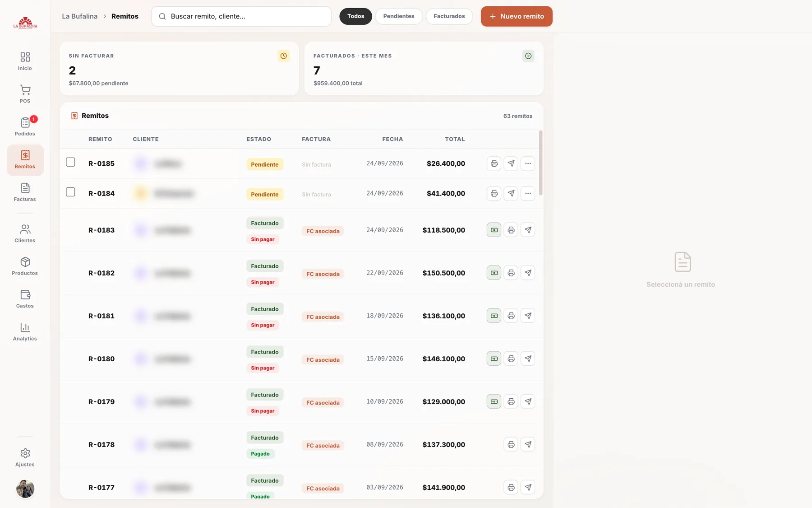The width and height of the screenshot is (812, 508).
Task: Select checkbox for remito R-0184
Action: pyautogui.click(x=70, y=192)
